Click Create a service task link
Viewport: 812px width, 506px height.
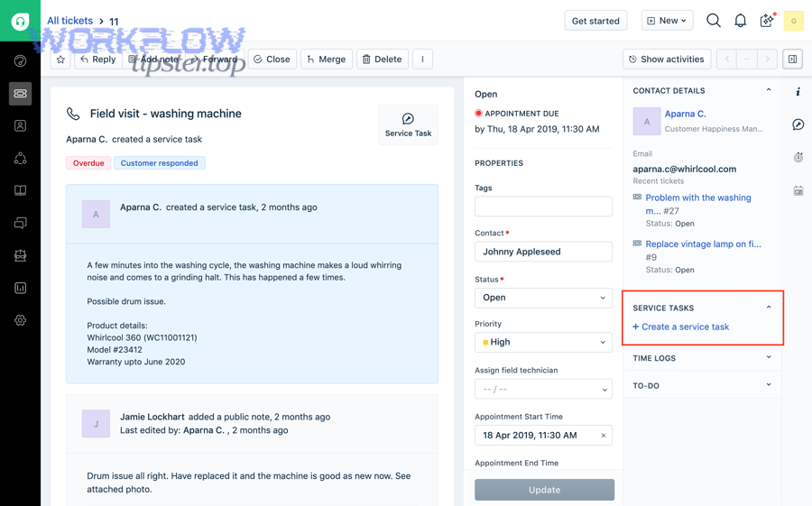[680, 327]
